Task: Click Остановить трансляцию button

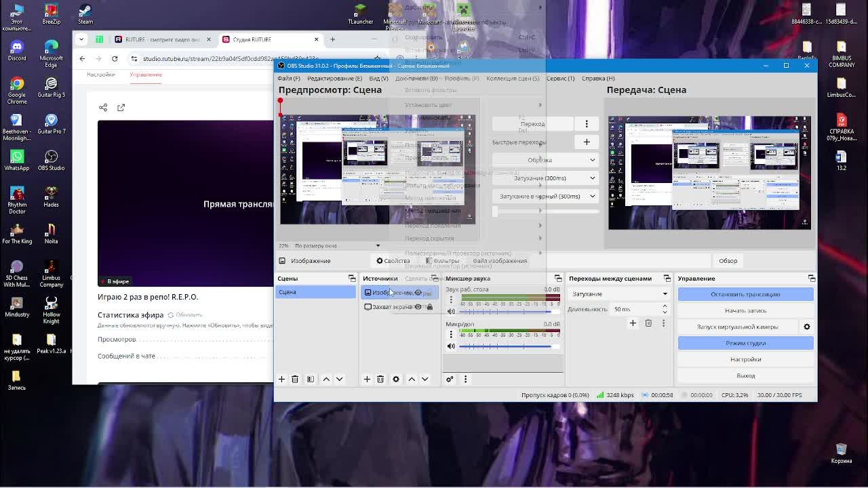Action: [745, 294]
